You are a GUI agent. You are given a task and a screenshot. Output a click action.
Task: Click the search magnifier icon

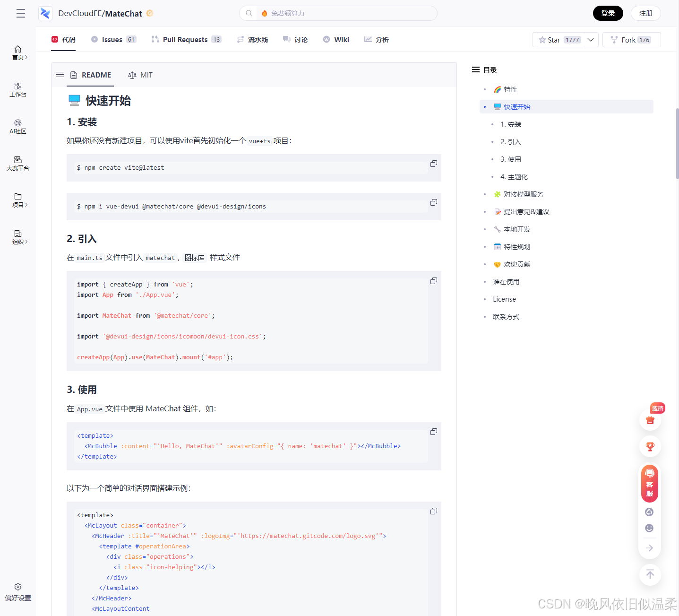point(249,13)
